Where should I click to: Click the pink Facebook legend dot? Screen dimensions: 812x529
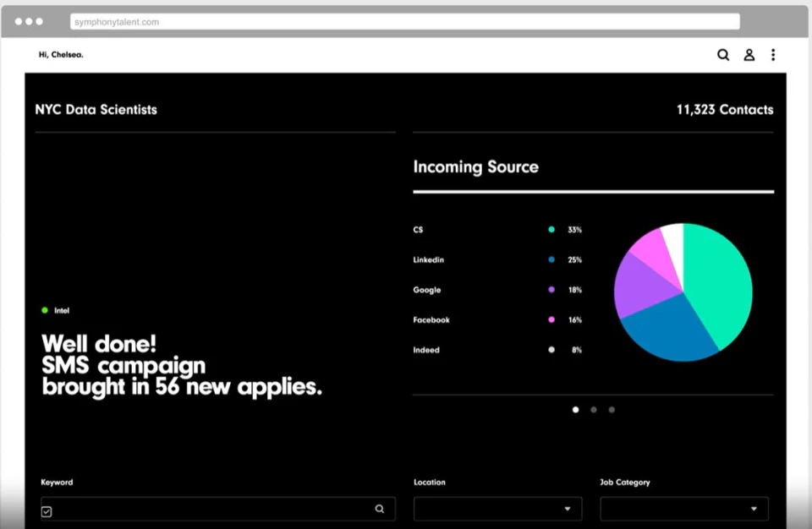tap(551, 319)
